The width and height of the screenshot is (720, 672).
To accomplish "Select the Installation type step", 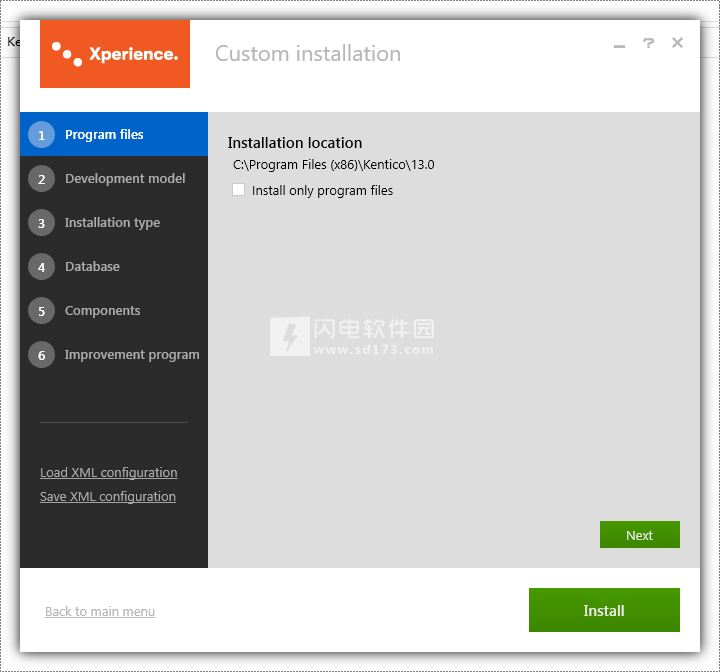I will click(x=114, y=222).
